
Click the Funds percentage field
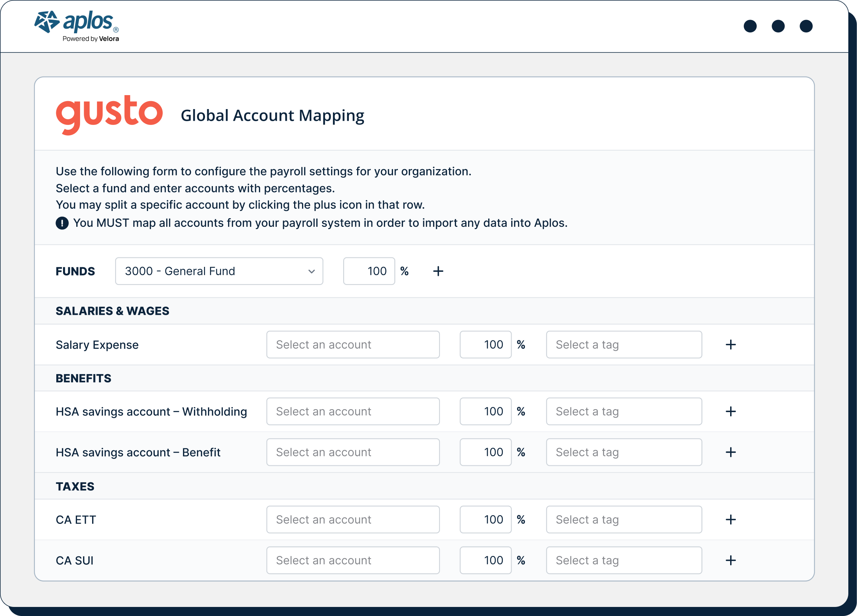coord(369,271)
